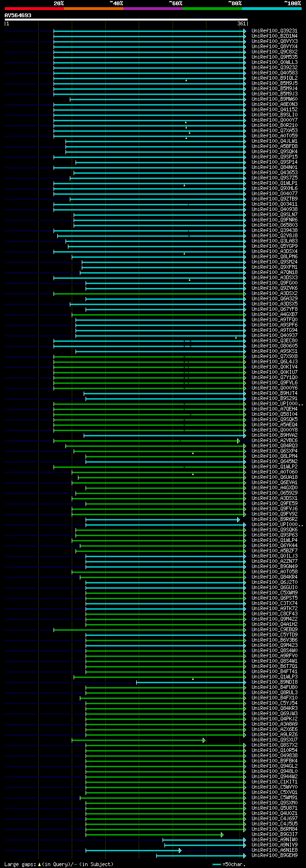Select the UniRef100_B9G3I7 label

(274, 835)
